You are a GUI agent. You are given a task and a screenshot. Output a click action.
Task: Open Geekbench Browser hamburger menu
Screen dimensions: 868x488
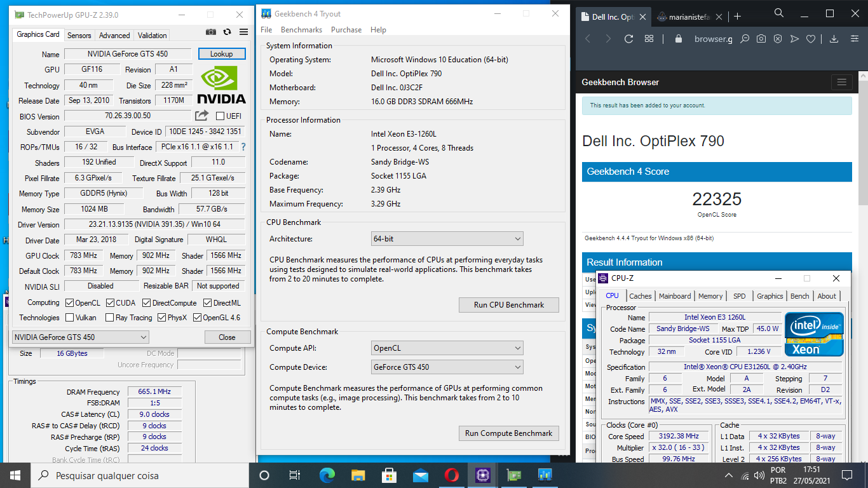tap(841, 82)
